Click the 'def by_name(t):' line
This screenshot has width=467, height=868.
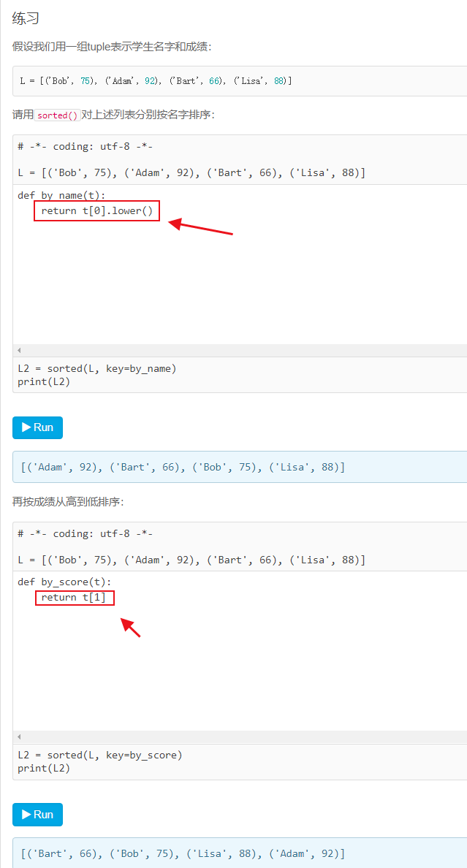pos(61,195)
